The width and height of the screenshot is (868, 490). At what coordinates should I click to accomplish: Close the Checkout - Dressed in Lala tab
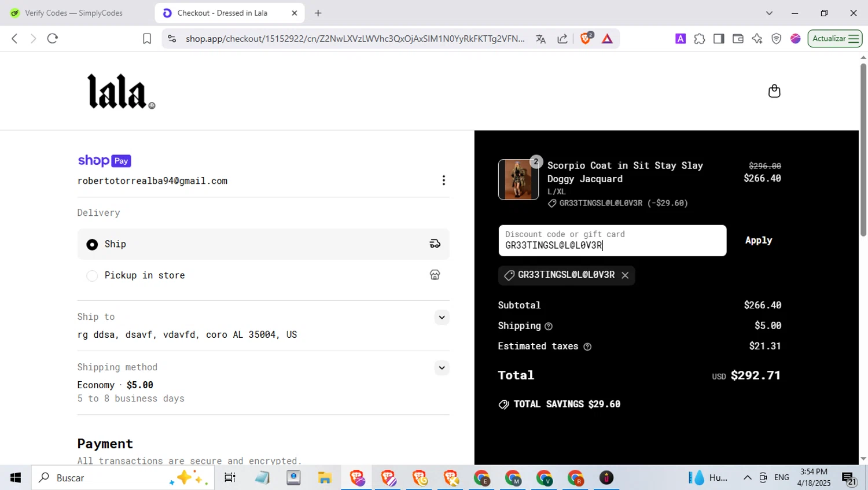click(294, 13)
